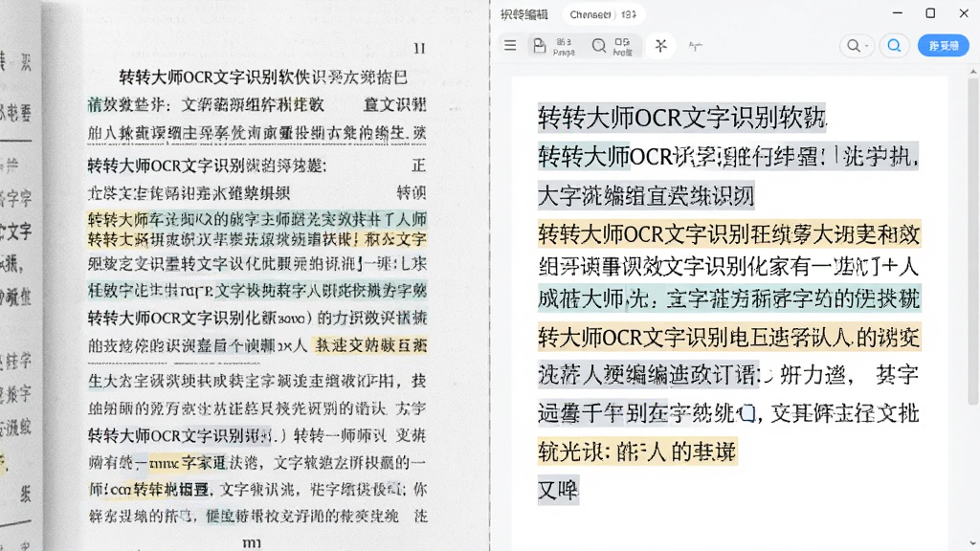Screen dimensions: 980x551
Task: Click the scroll down arrow of result panel
Action: (x=972, y=543)
